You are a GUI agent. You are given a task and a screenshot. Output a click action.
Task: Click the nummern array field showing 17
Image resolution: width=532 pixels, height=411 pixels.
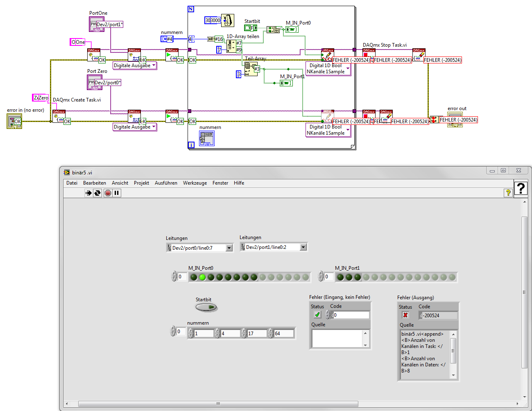256,333
